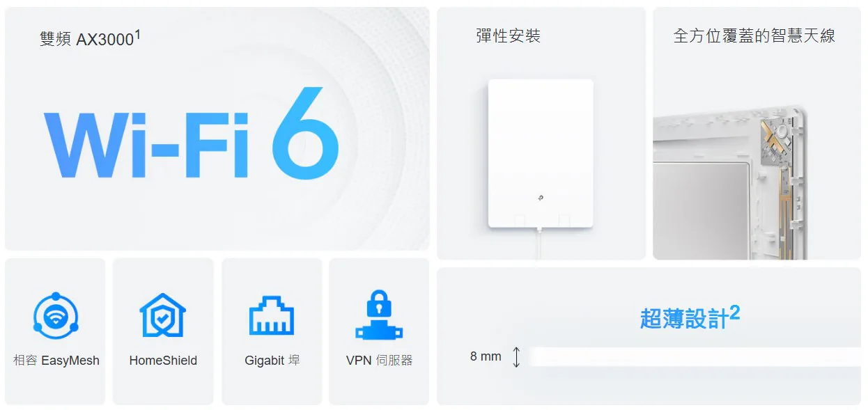The image size is (868, 410).
Task: Click the 雙頻 AX3000 heading
Action: pyautogui.click(x=90, y=38)
